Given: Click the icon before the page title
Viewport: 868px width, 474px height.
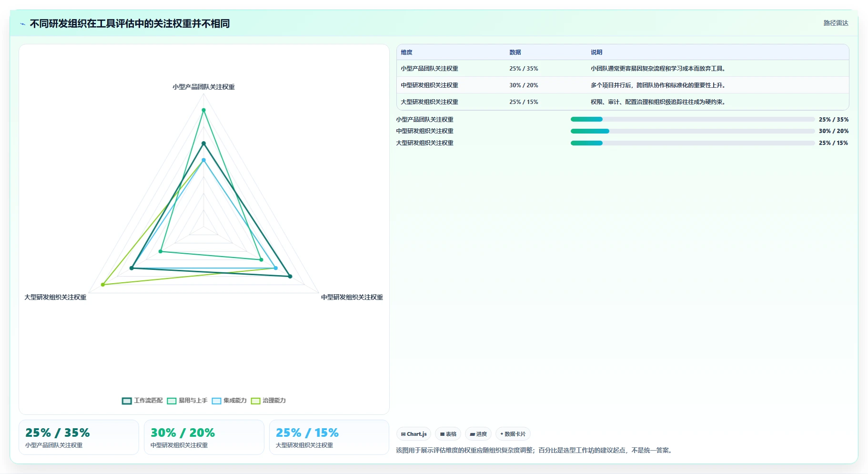Looking at the screenshot, I should [22, 24].
